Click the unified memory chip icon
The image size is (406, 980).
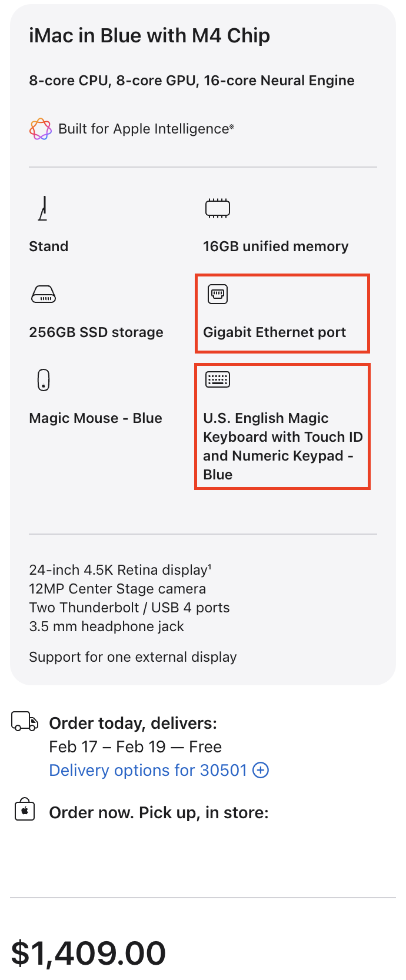coord(217,208)
